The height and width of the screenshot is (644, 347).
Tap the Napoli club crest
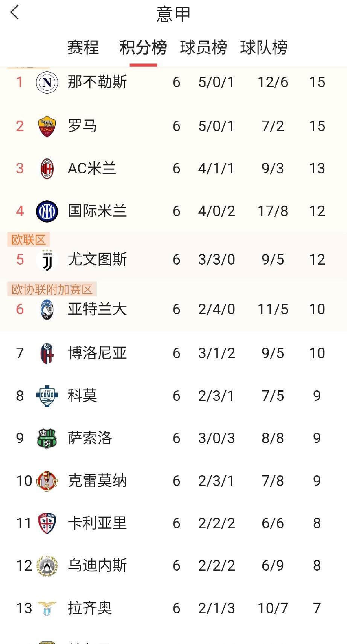(47, 82)
